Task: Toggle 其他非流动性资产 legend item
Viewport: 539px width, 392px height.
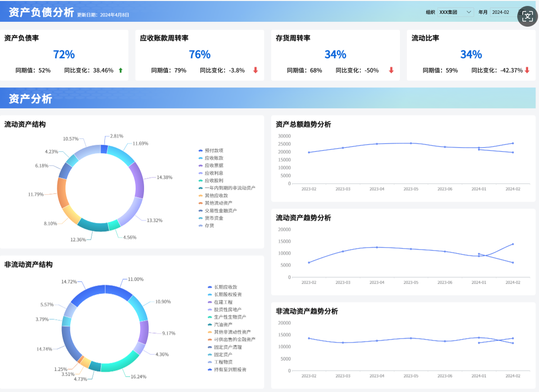Action: click(229, 332)
